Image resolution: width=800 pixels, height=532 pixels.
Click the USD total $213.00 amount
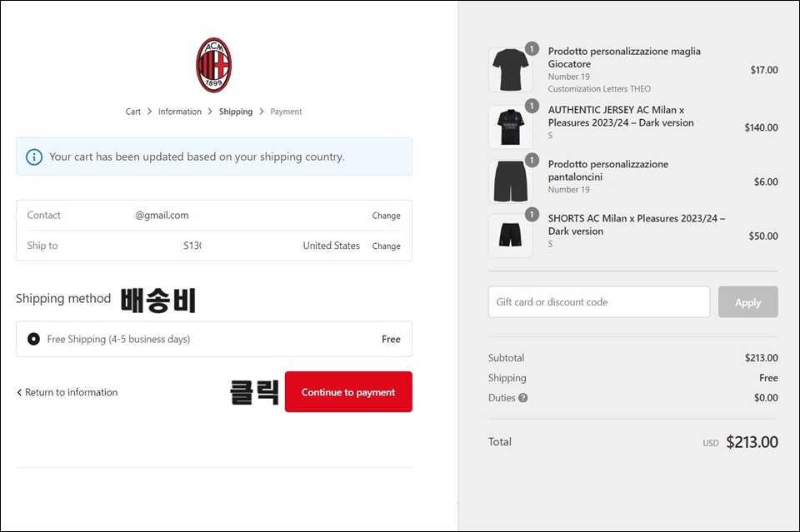(752, 442)
